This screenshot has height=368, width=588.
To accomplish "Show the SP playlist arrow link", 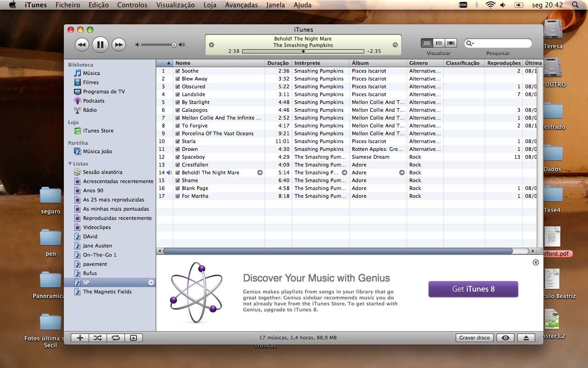I will [151, 282].
